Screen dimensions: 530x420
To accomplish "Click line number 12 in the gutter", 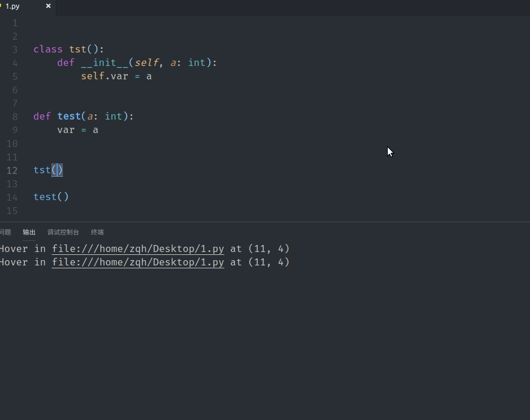I will pyautogui.click(x=12, y=170).
